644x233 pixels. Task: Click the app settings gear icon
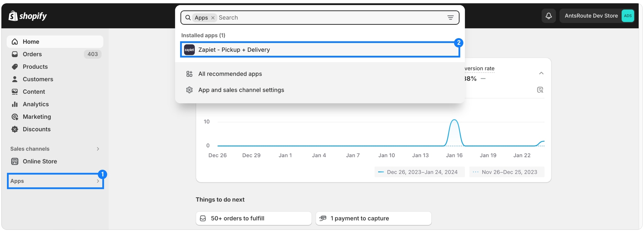click(189, 90)
